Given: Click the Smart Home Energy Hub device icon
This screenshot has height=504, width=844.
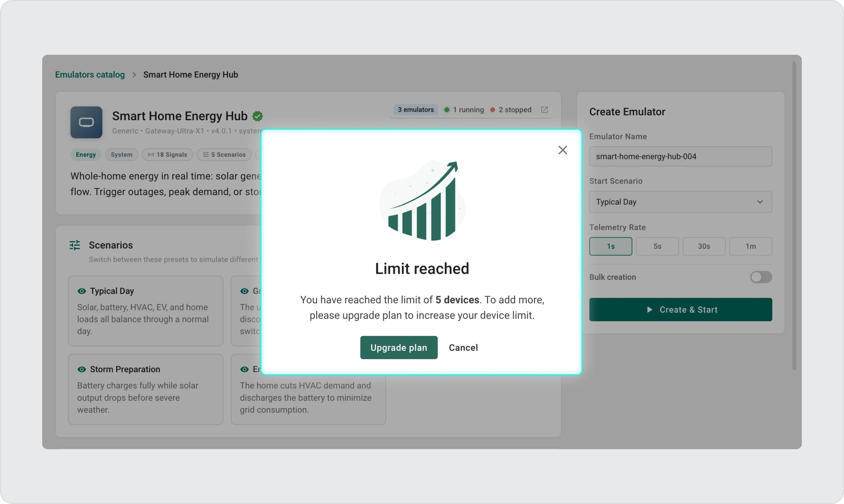Looking at the screenshot, I should tap(86, 122).
